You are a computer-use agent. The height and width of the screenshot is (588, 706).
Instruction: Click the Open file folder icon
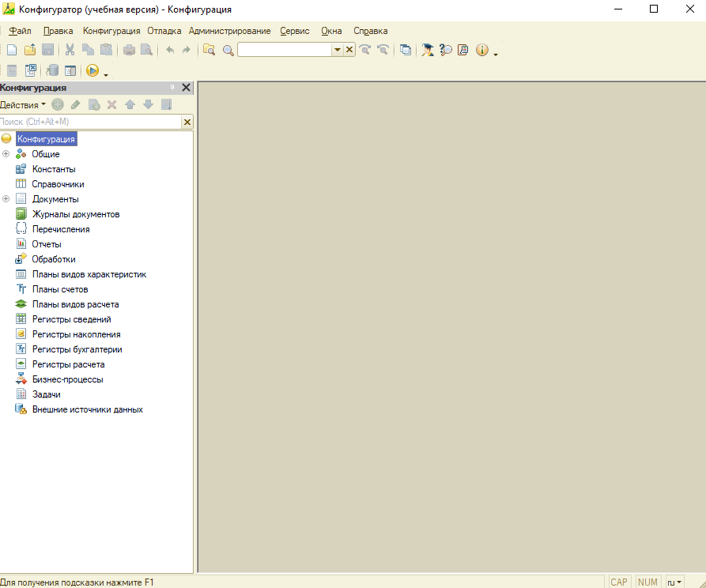30,50
